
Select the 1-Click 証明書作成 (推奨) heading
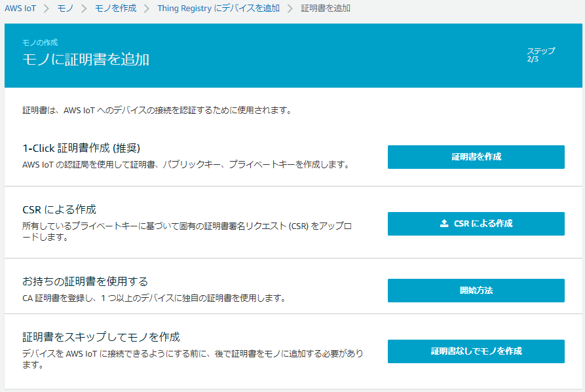click(81, 148)
